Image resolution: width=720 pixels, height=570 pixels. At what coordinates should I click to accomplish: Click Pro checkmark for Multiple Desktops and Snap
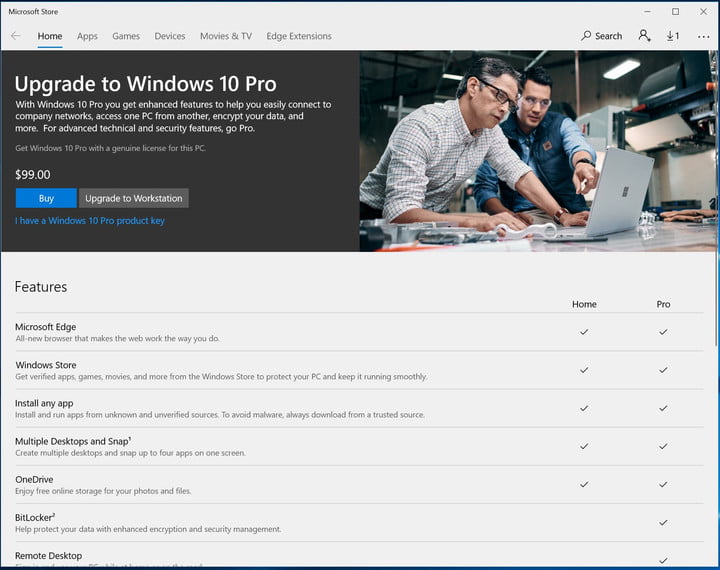click(663, 446)
